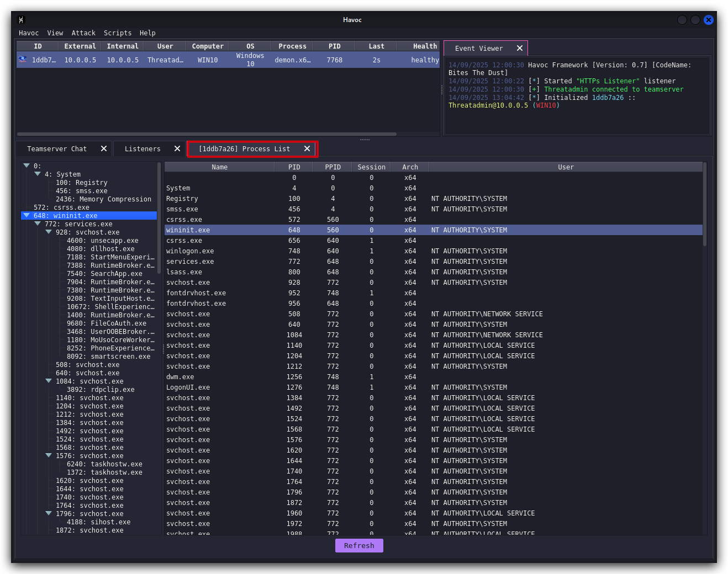The image size is (728, 574).
Task: Collapse the 648: wininit.exe tree node
Action: tap(27, 215)
